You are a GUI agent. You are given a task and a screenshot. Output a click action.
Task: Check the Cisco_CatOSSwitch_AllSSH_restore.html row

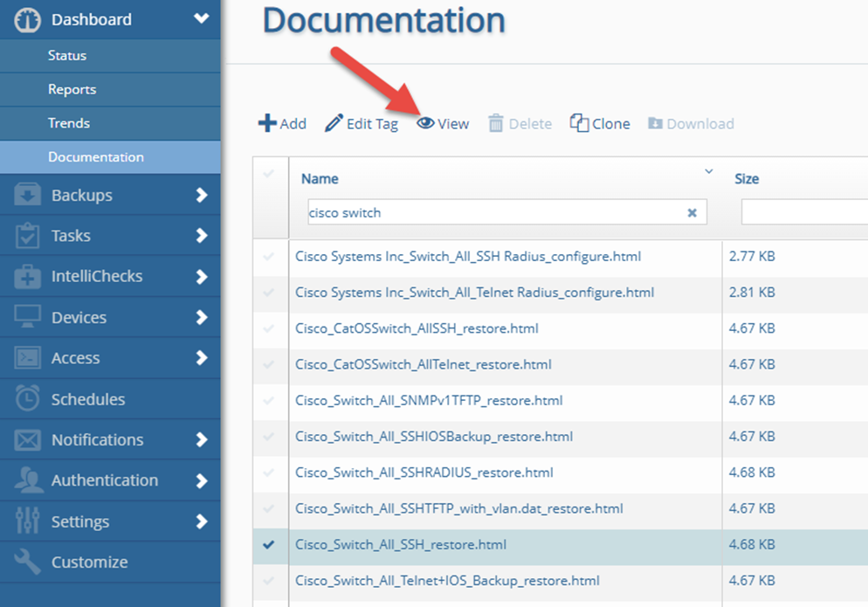point(269,328)
